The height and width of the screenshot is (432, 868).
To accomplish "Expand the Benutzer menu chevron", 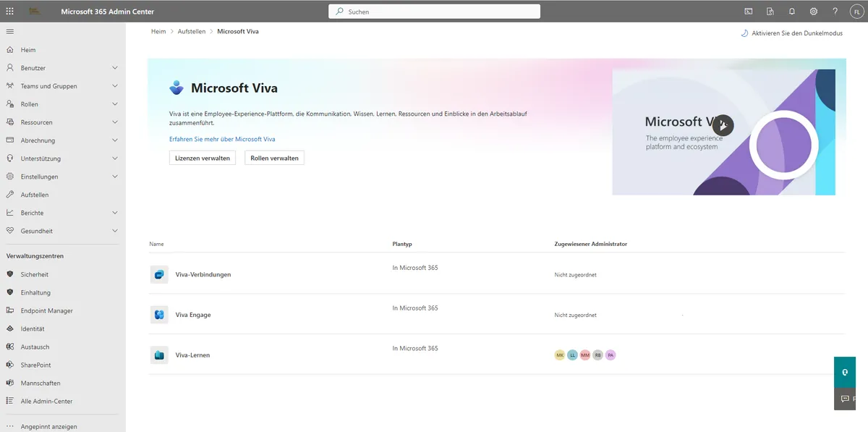I will point(115,68).
